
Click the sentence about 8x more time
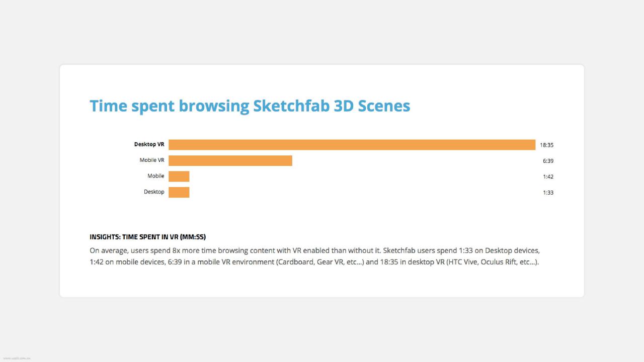235,250
